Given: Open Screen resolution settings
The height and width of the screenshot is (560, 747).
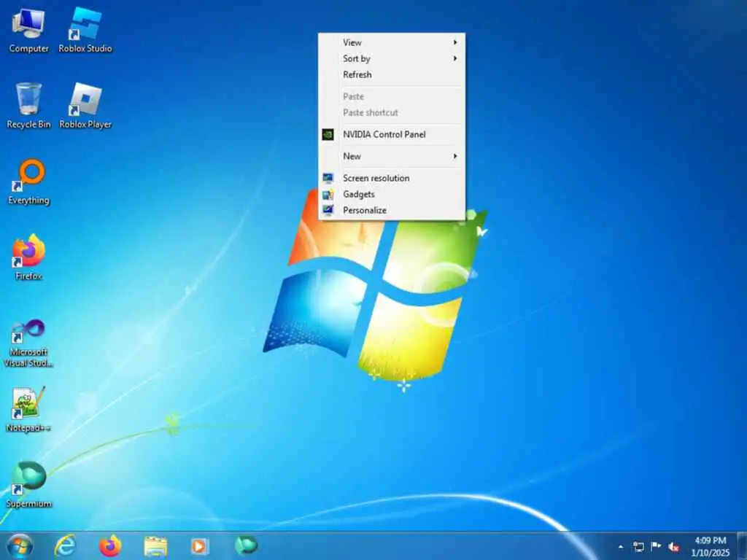Looking at the screenshot, I should pos(392,178).
